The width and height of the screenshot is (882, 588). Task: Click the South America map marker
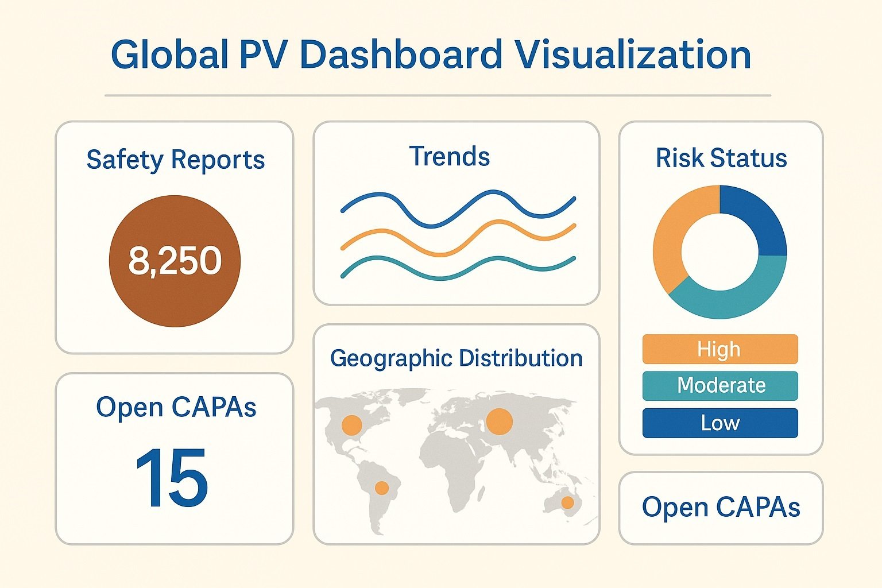point(381,488)
